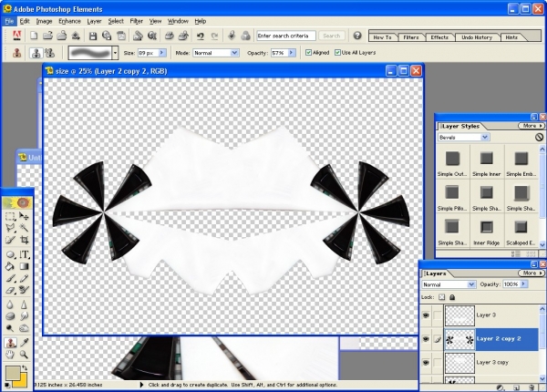Select the Brush tool in toolbox
This screenshot has width=547, height=392.
pyautogui.click(x=10, y=278)
